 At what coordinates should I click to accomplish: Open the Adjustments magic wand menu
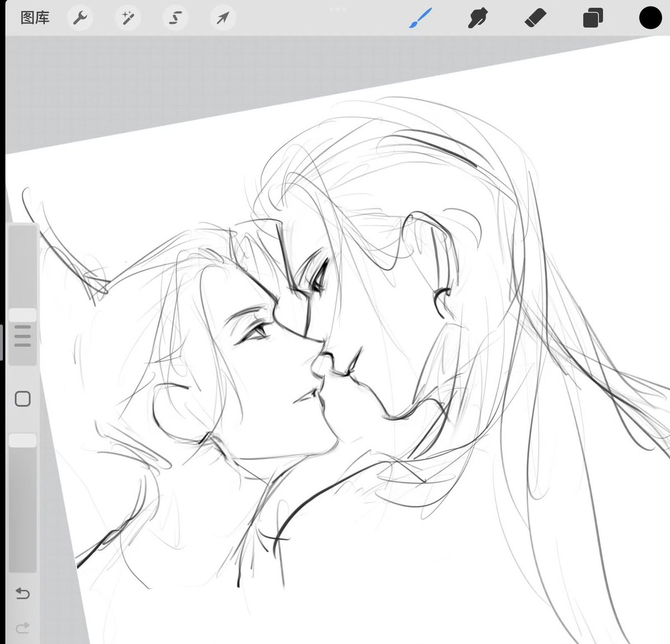coord(127,18)
